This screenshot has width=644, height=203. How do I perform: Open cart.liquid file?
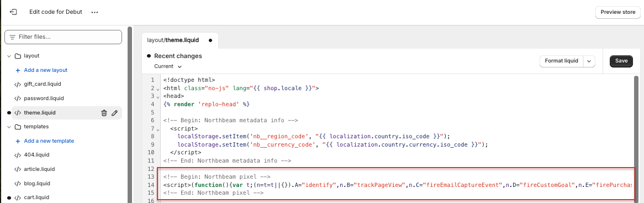coord(36,197)
